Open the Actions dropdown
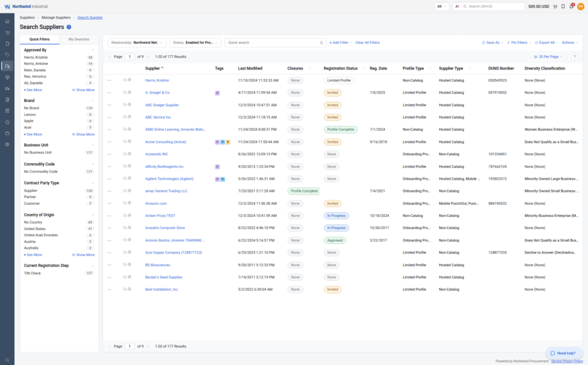Viewport: 588px width, 365px height. [x=569, y=43]
